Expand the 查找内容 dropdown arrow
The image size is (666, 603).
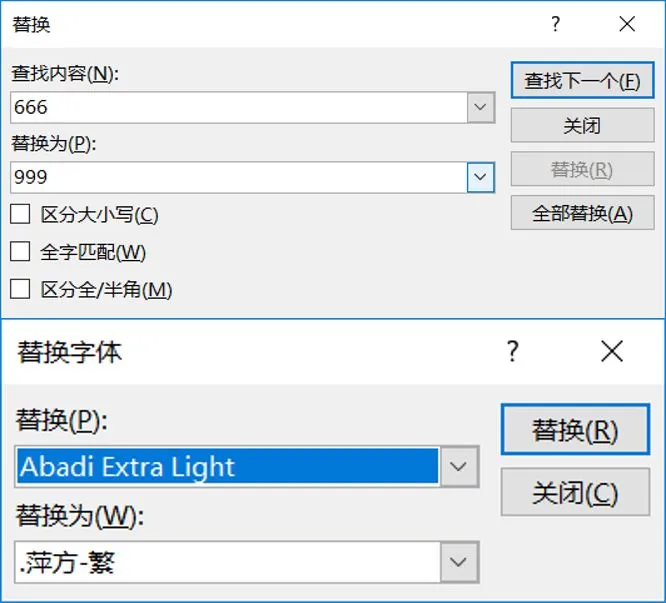click(481, 107)
